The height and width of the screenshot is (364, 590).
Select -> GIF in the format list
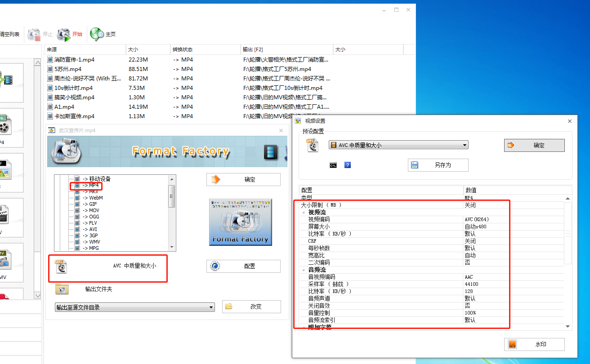click(93, 204)
